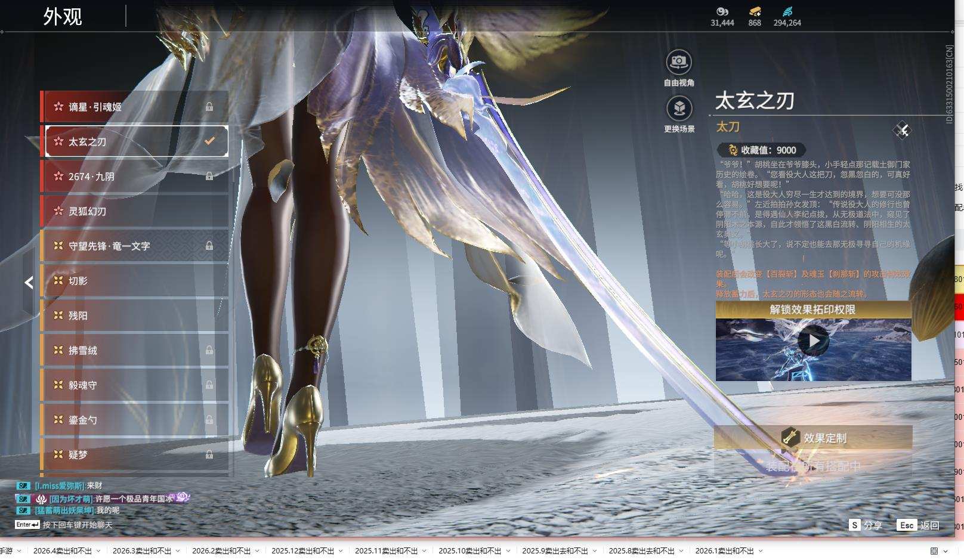Switch to the 2025.12卖出和不出 sheet tab
964x560 pixels.
pyautogui.click(x=303, y=551)
